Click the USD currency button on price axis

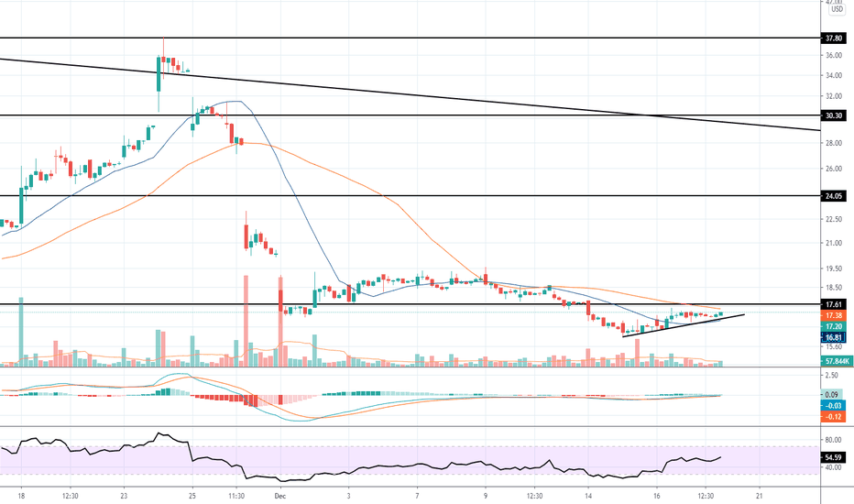pyautogui.click(x=837, y=9)
